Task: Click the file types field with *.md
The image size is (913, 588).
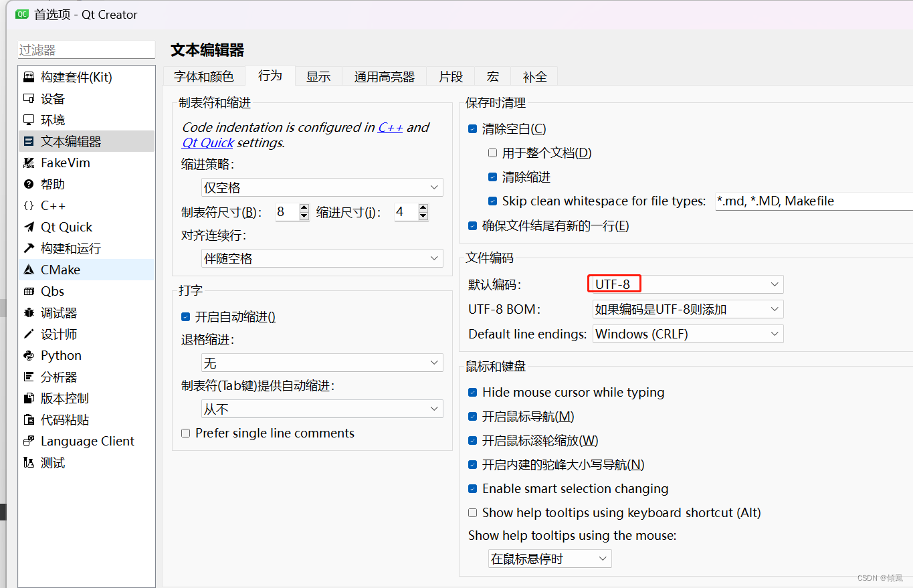Action: pos(813,201)
